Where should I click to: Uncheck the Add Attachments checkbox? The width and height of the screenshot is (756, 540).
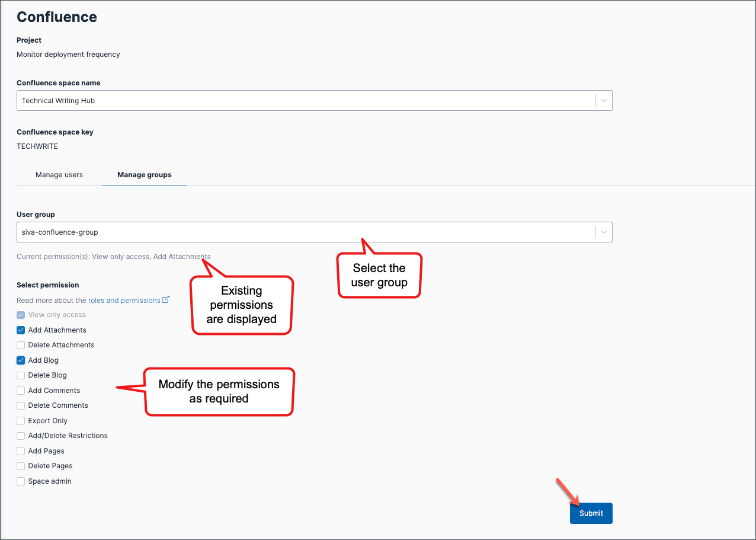[x=21, y=330]
